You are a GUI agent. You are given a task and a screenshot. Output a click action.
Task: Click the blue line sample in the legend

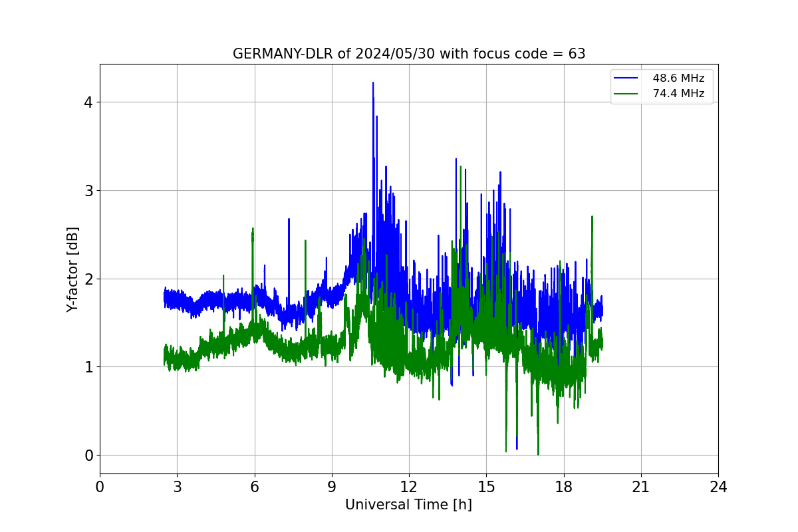pos(626,78)
